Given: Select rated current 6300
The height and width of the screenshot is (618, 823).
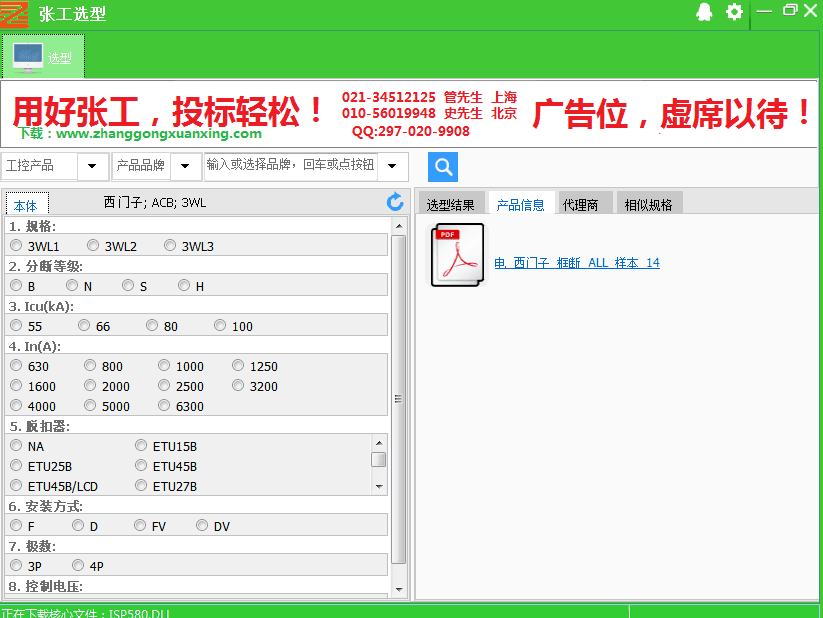Looking at the screenshot, I should pyautogui.click(x=164, y=405).
